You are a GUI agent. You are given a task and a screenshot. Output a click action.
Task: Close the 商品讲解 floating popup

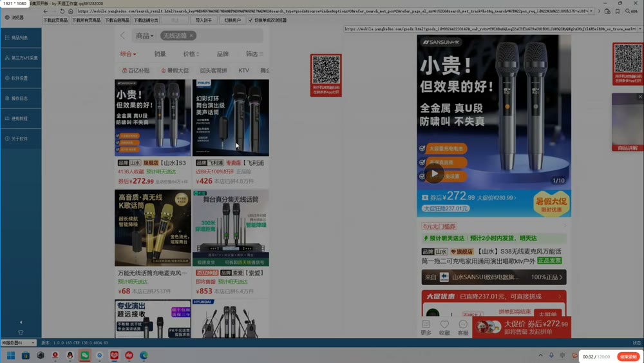pyautogui.click(x=640, y=97)
